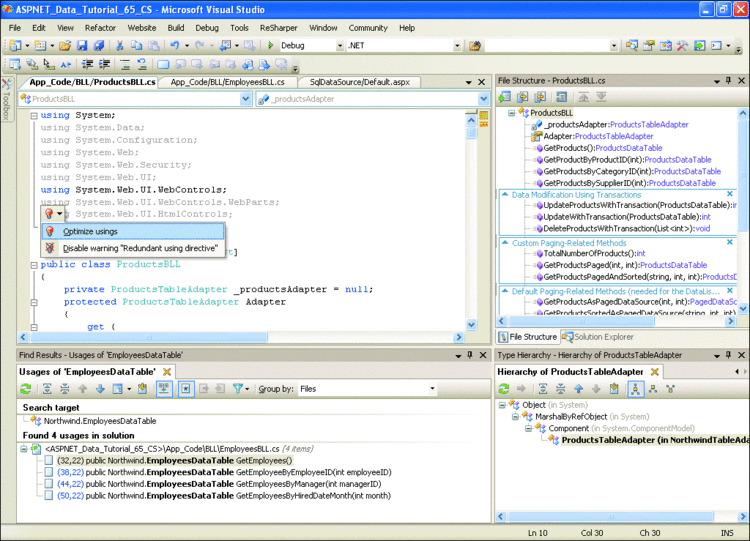
Task: Click the Open File folder icon
Action: (x=65, y=45)
